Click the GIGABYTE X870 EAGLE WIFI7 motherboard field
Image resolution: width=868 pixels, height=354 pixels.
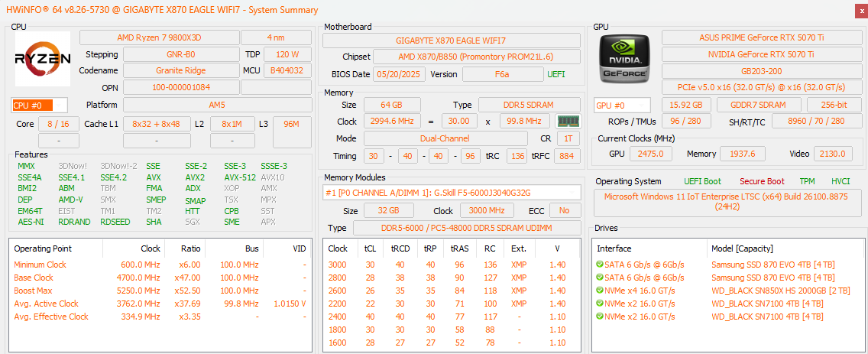click(x=451, y=41)
